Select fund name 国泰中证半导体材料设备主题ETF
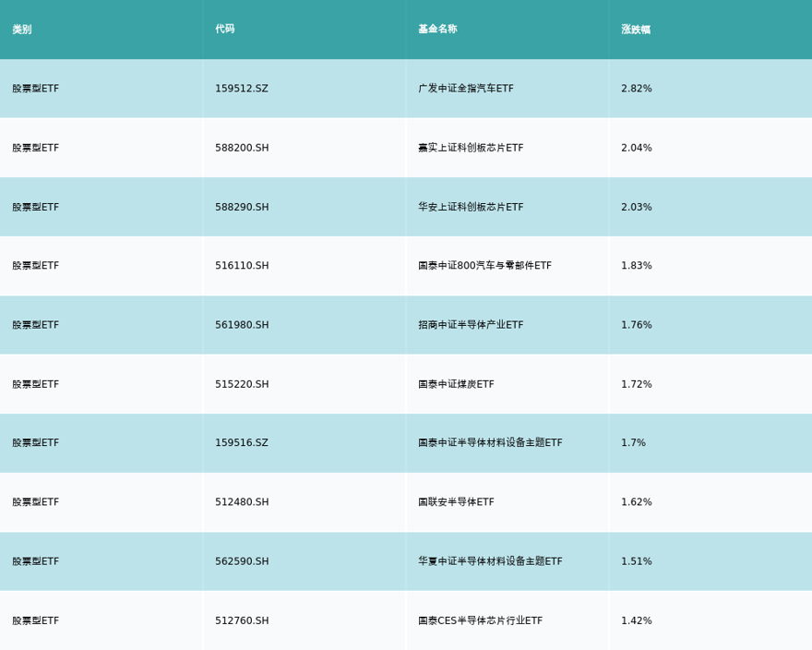Screen dimensions: 812x650 [490, 442]
